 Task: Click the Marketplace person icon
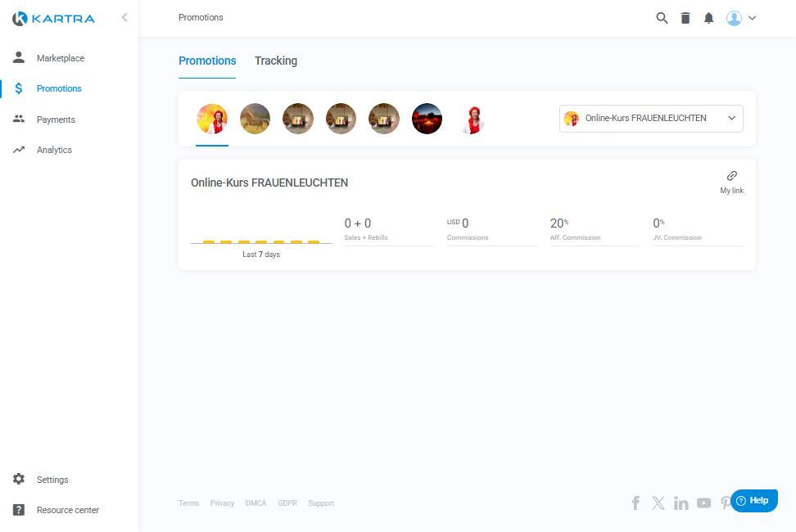(19, 57)
